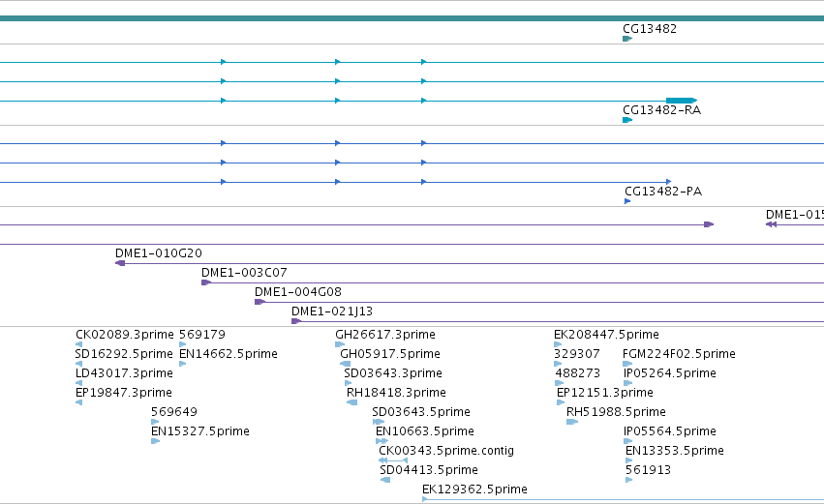Image resolution: width=824 pixels, height=504 pixels.
Task: Click the GH26617.3prime arrow glyph
Action: coord(340,344)
